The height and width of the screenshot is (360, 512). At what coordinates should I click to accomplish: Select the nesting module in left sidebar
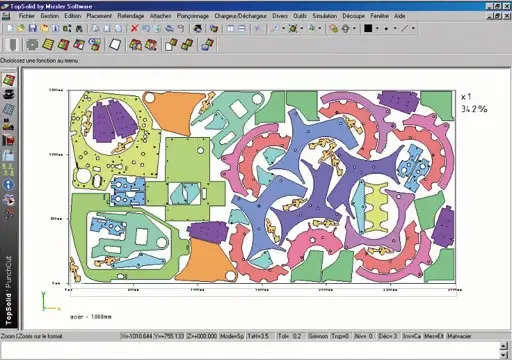(9, 80)
